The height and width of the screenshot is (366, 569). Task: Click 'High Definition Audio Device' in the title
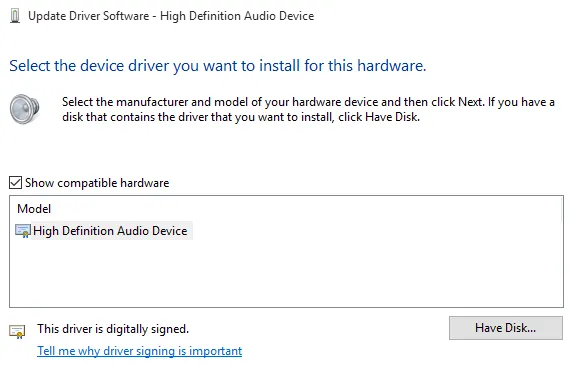click(x=237, y=16)
